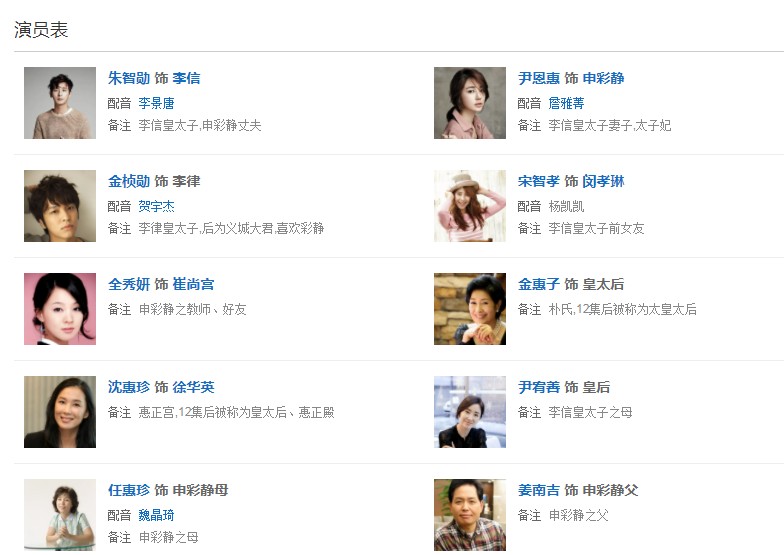Open voice actor 魏晶琦 link
Screen dimensions: 784x555
(156, 516)
